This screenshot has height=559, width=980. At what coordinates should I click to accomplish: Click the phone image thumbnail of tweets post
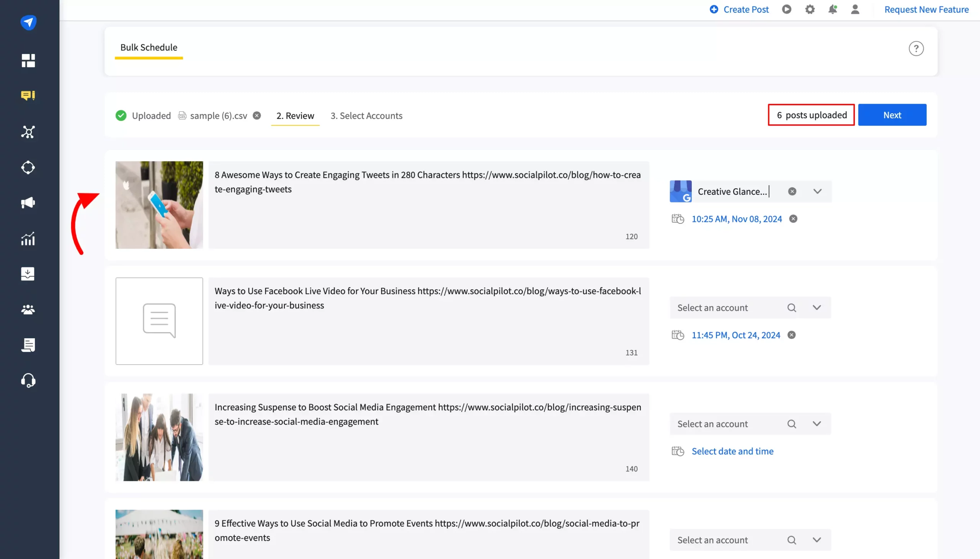click(x=159, y=205)
